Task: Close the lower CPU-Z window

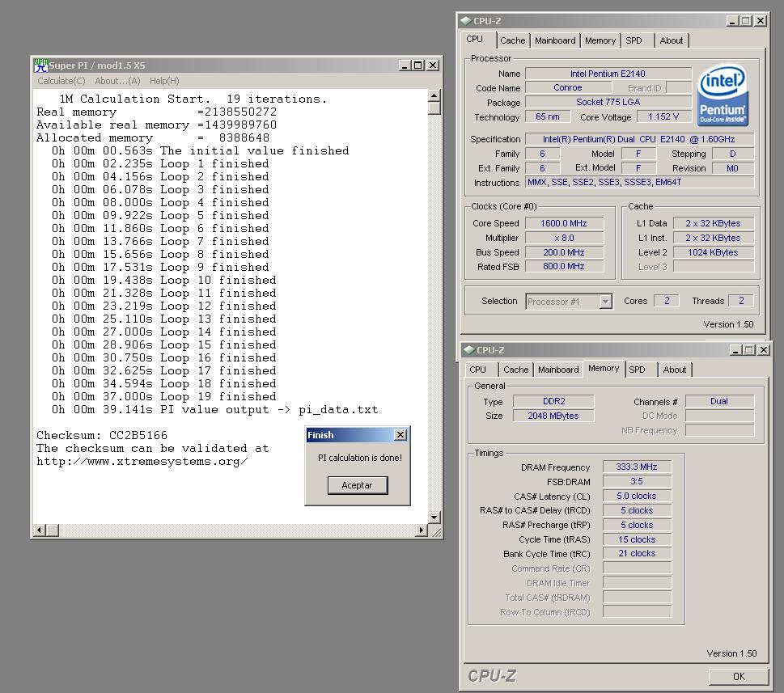Action: (x=764, y=350)
